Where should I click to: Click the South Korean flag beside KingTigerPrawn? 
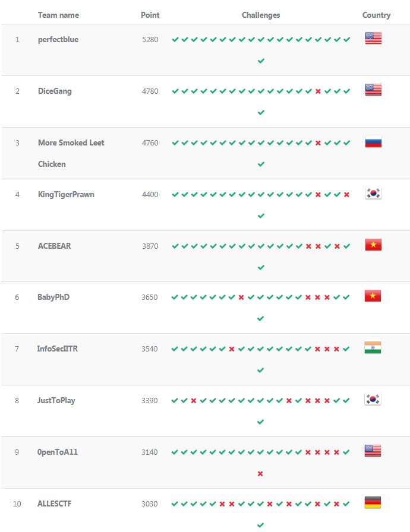pos(373,194)
